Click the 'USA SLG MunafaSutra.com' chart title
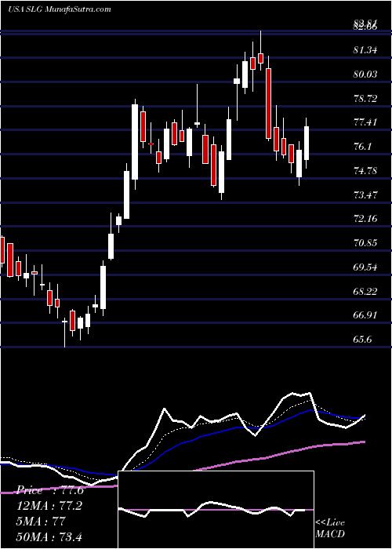 click(59, 9)
